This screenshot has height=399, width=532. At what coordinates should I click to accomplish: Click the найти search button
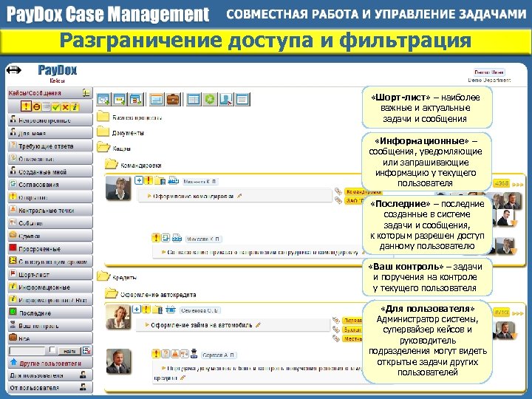69,351
